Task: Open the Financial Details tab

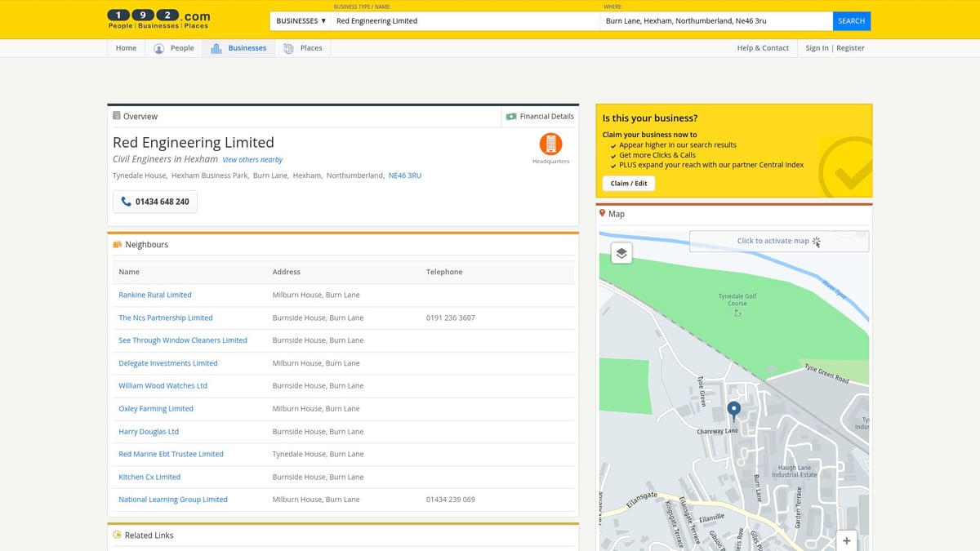Action: pos(540,117)
